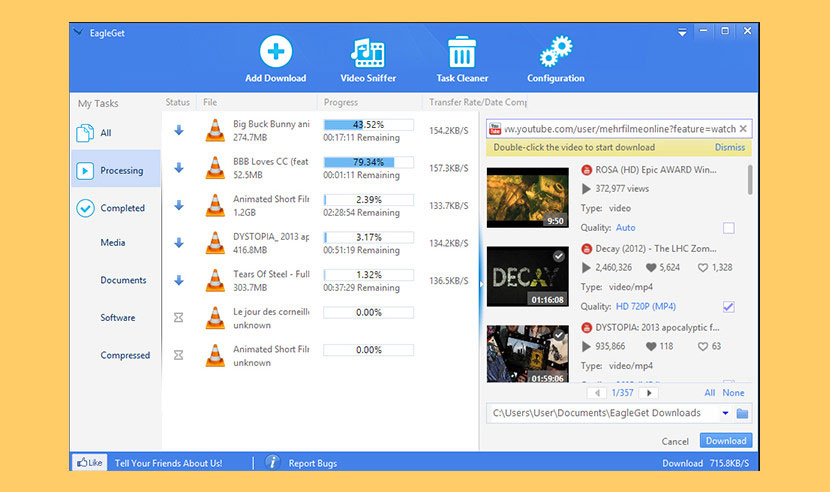This screenshot has height=492, width=830.
Task: Click the 43.52% progress bar of Big Buck Bunny
Action: tap(368, 124)
